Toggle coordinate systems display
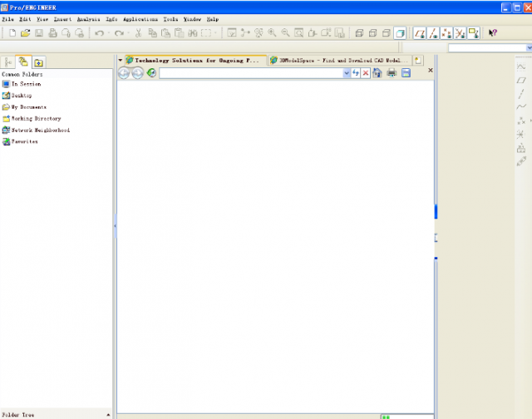The image size is (532, 419). tap(460, 33)
